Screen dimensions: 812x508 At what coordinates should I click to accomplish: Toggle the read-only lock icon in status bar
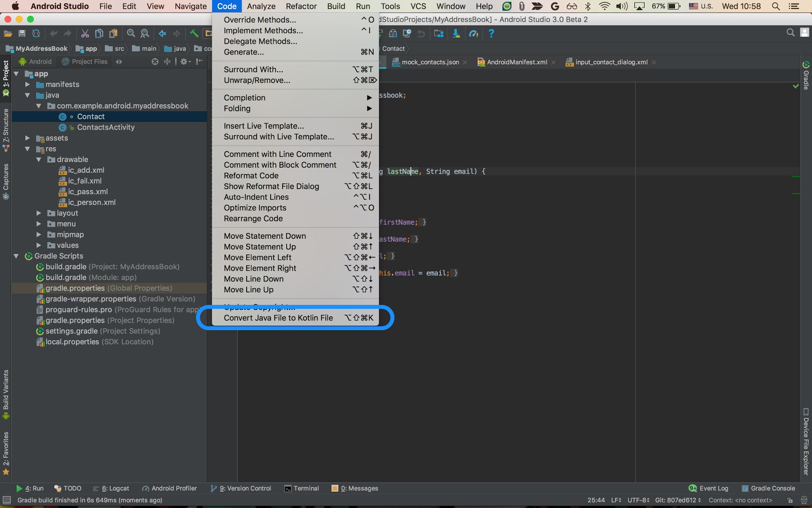click(x=790, y=500)
